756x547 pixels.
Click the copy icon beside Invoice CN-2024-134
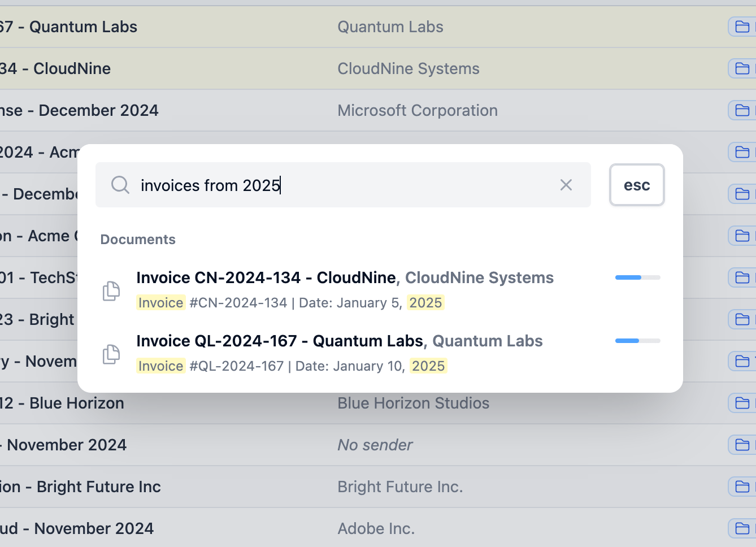111,290
